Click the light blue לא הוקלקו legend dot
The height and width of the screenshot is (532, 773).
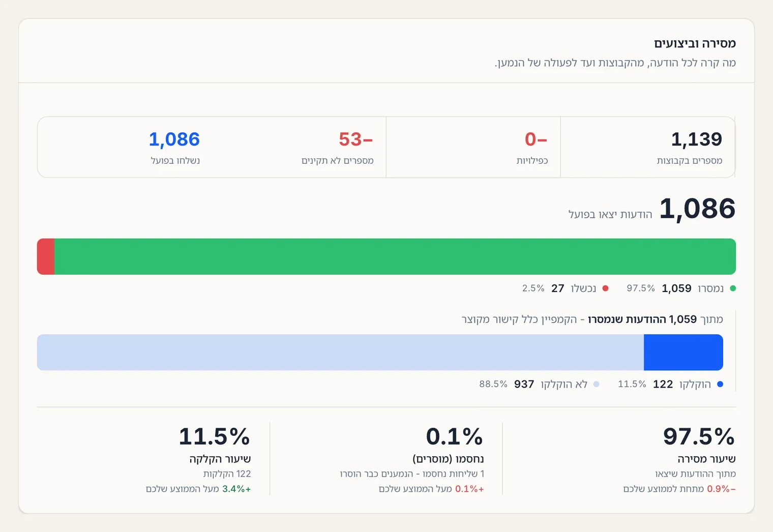tap(597, 384)
